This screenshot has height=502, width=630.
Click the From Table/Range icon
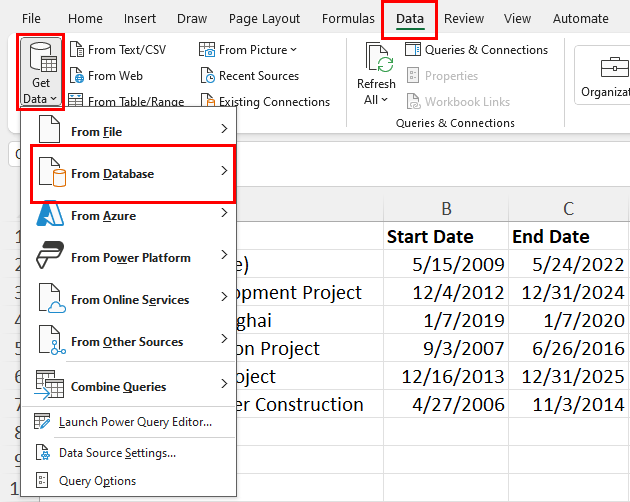[x=76, y=100]
